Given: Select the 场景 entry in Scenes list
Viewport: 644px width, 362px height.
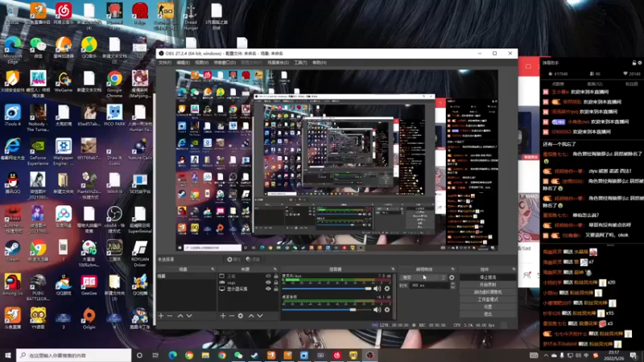Looking at the screenshot, I should [x=186, y=276].
